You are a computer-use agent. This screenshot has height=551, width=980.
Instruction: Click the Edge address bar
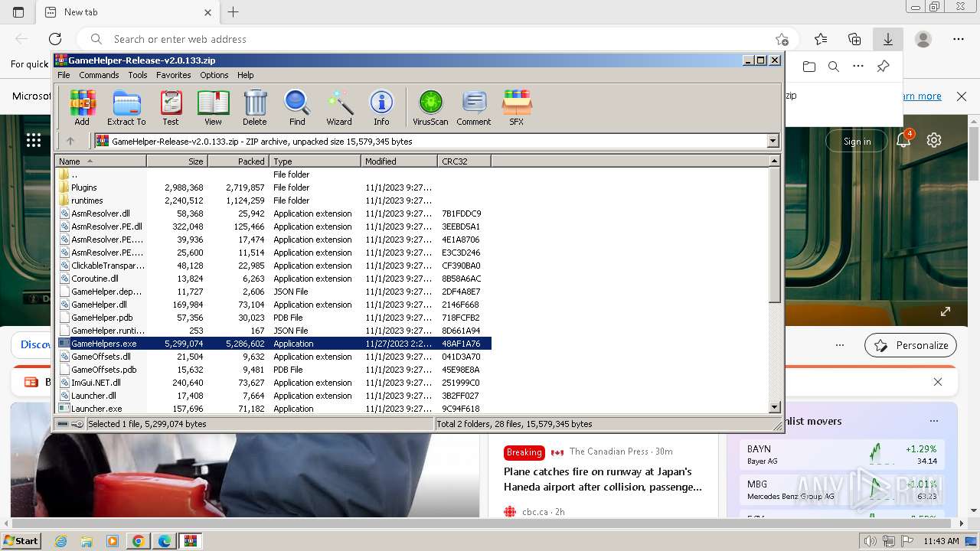coord(436,39)
